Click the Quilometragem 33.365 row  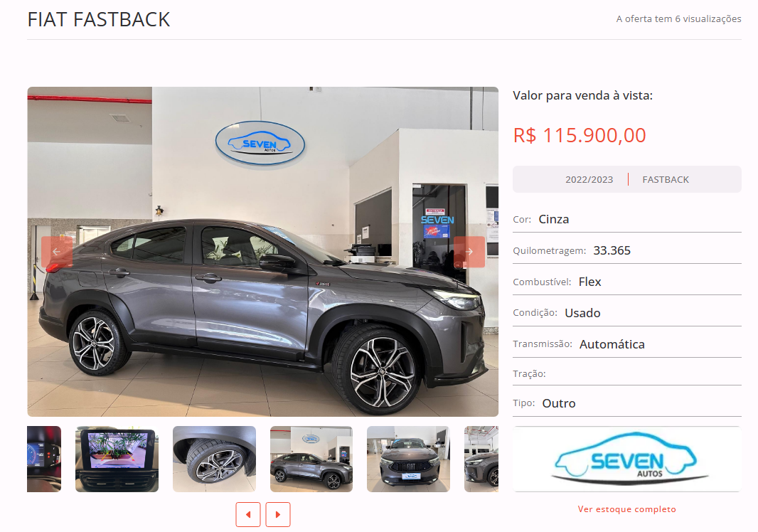[627, 250]
